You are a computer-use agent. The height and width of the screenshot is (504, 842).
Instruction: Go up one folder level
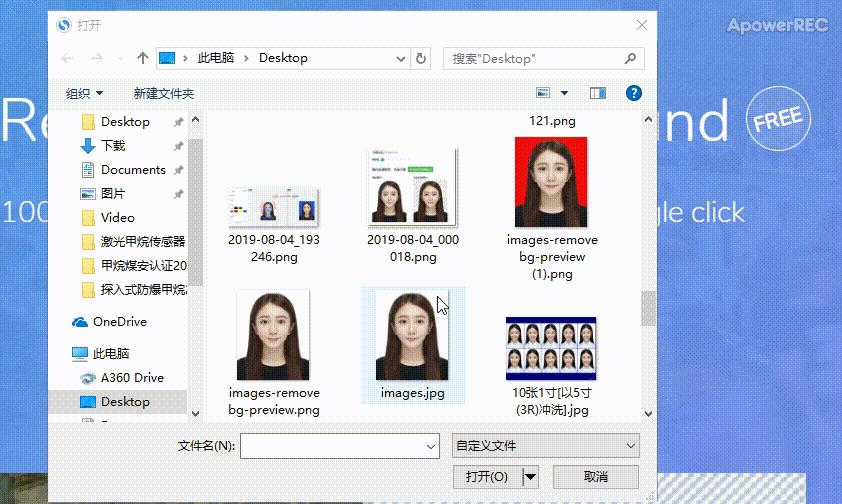coord(142,58)
